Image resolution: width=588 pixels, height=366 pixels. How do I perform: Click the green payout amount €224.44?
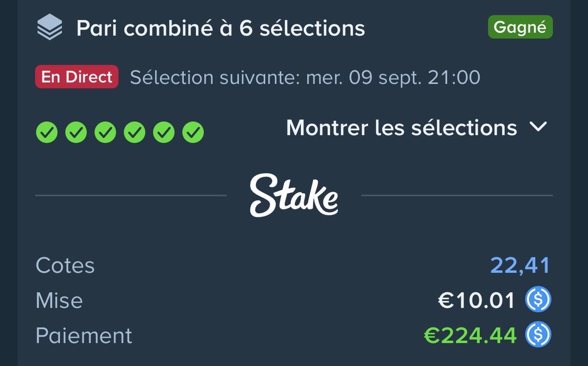470,336
